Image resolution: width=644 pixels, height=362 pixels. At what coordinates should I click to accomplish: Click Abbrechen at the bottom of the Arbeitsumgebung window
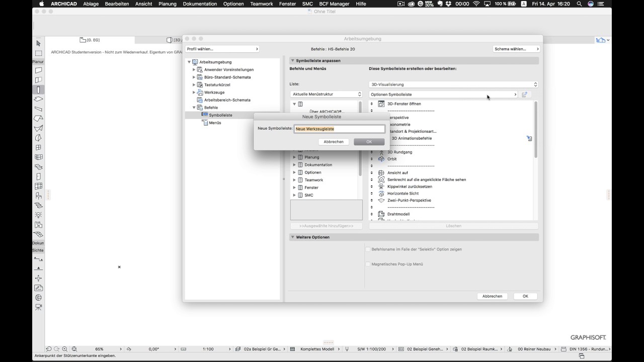pyautogui.click(x=492, y=296)
